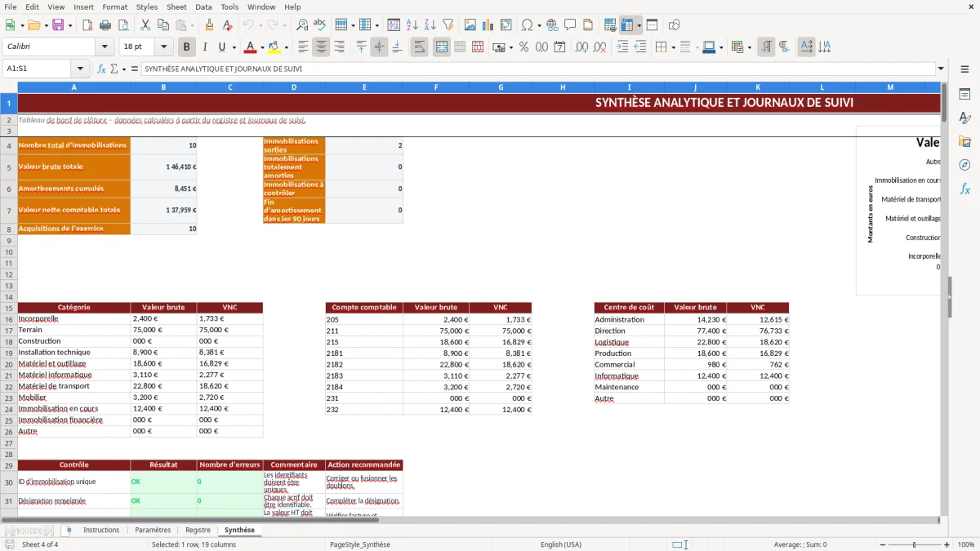Run the spelling check icon

tap(320, 25)
